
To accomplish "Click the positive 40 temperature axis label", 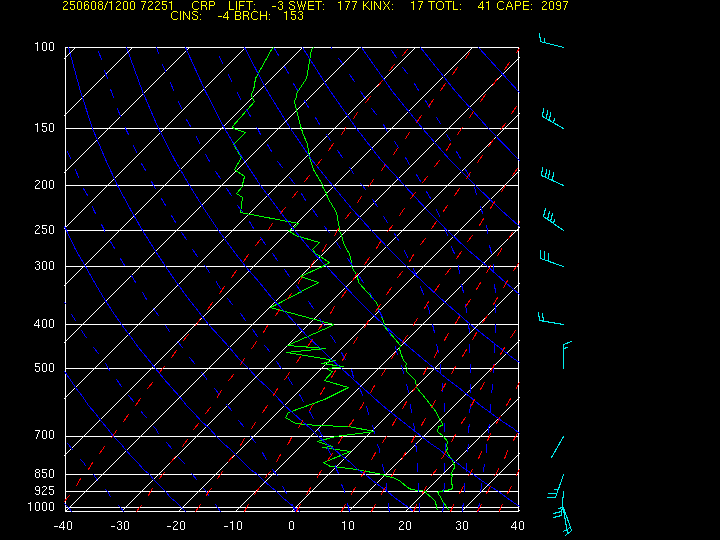I will [x=518, y=526].
